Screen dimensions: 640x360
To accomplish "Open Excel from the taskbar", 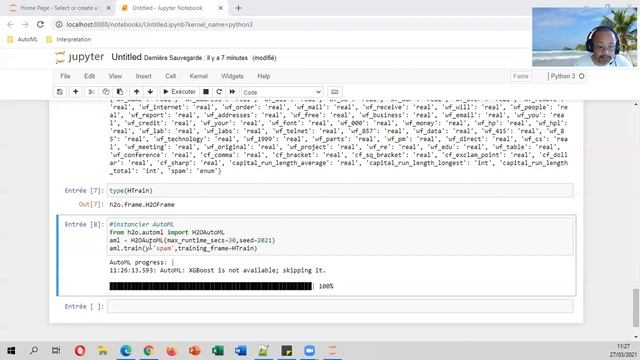I will [218, 350].
